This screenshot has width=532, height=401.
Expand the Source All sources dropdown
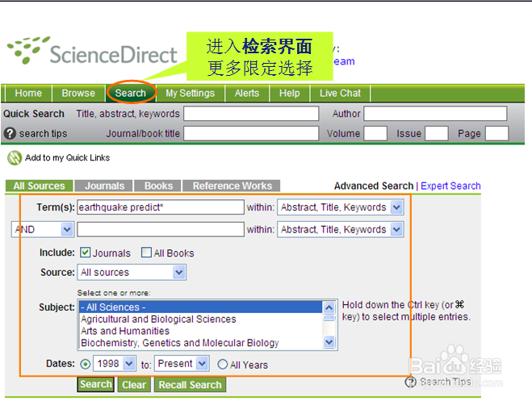tap(132, 272)
